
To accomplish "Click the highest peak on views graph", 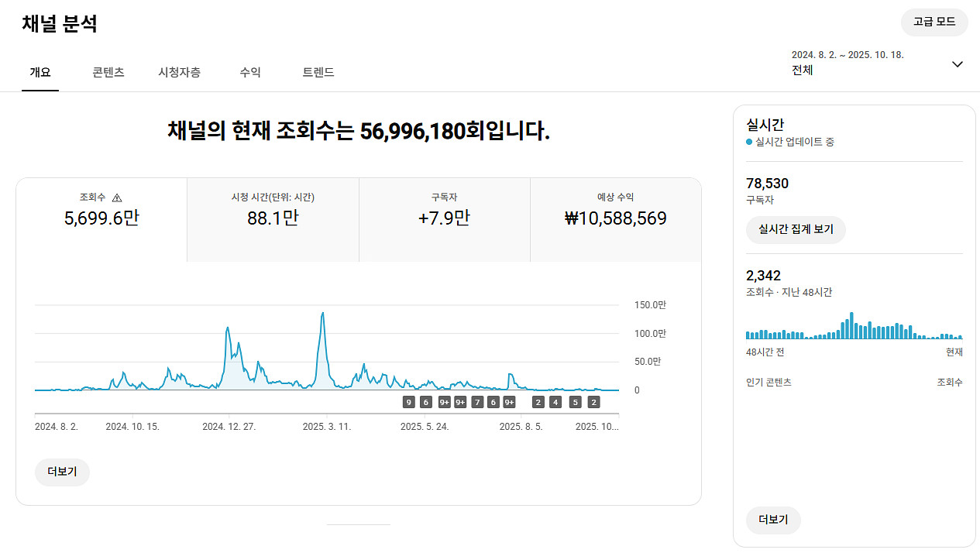I will click(x=322, y=314).
